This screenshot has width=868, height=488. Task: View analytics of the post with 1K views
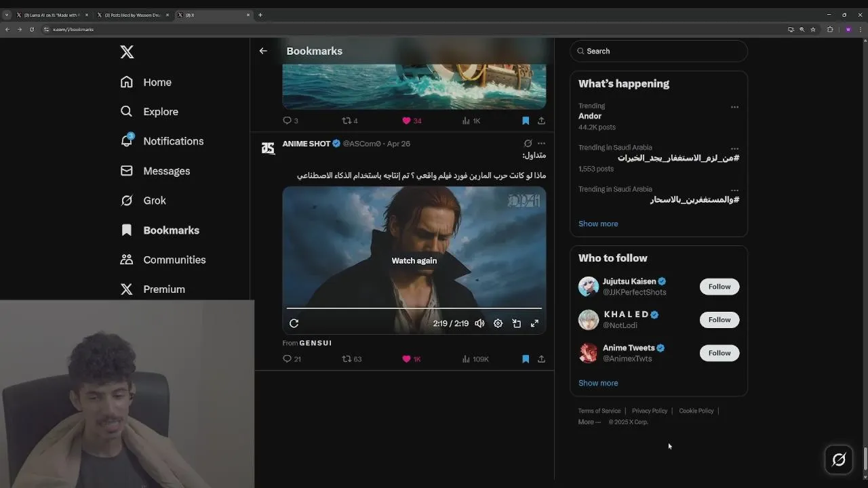tap(471, 121)
